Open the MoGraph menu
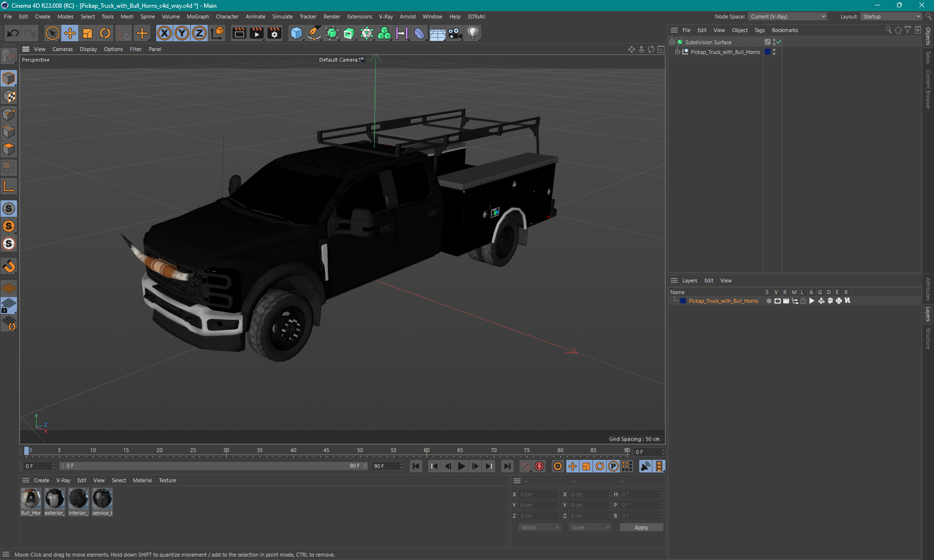 coord(198,17)
